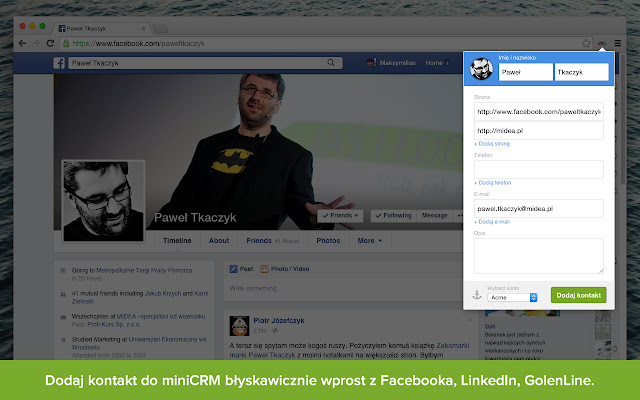Open the Friends dropdown on the cover

(x=340, y=216)
